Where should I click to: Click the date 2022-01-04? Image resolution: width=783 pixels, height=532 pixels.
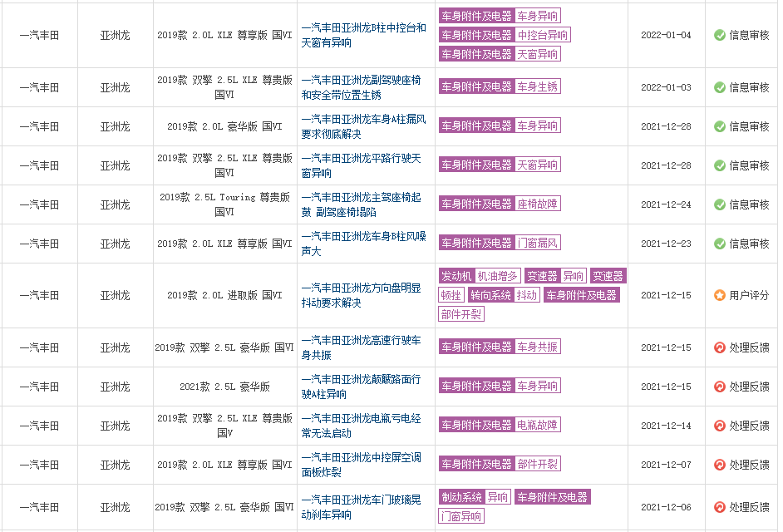[666, 35]
